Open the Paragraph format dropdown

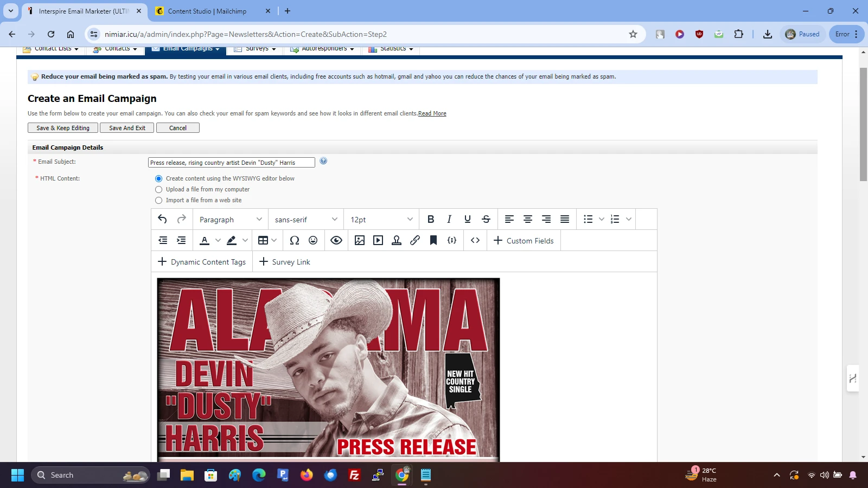(231, 220)
